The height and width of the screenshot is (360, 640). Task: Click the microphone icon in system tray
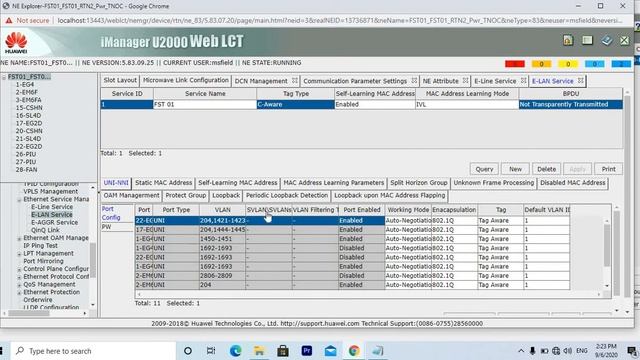pos(533,351)
